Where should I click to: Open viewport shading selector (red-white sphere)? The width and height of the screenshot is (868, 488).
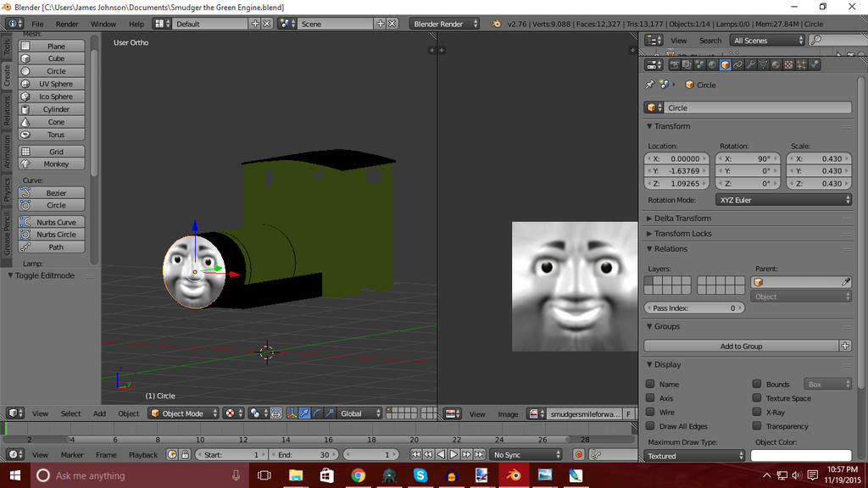[x=232, y=413]
